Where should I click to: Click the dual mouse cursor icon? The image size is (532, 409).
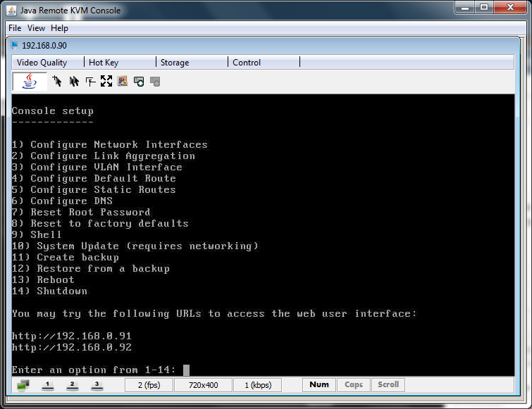[x=74, y=82]
